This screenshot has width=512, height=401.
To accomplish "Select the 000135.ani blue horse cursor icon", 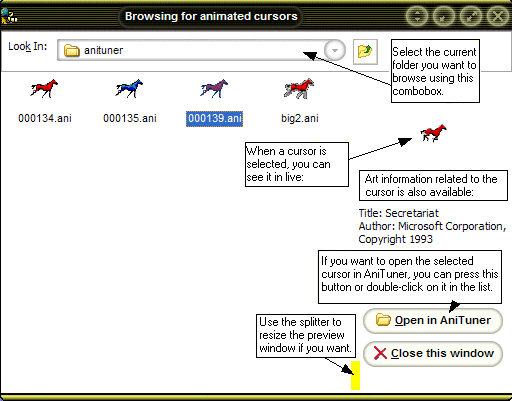I will (129, 89).
